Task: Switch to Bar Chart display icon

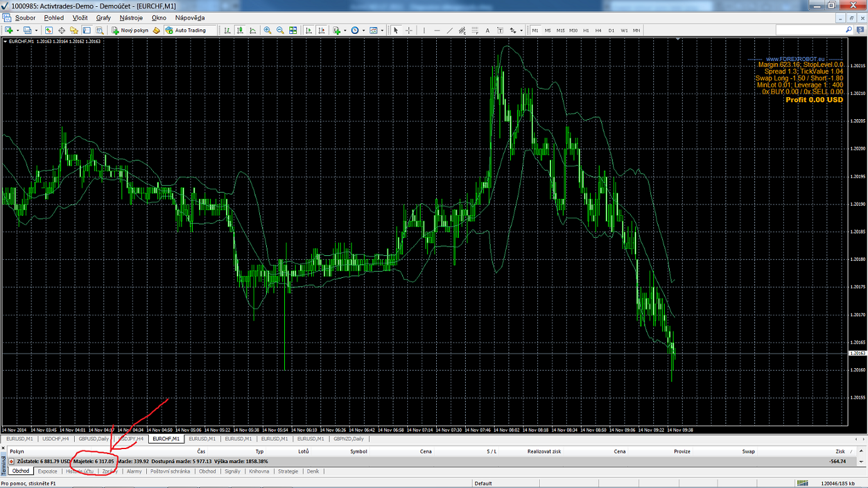Action: pyautogui.click(x=227, y=30)
